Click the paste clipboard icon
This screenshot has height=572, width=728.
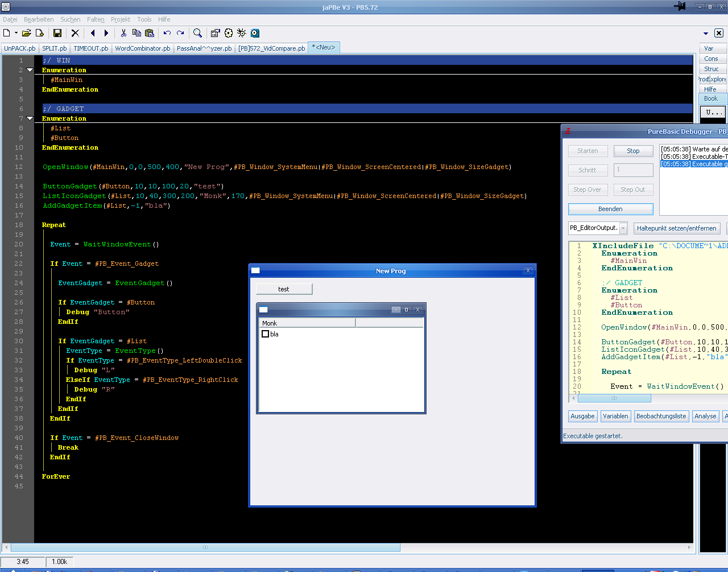click(150, 33)
